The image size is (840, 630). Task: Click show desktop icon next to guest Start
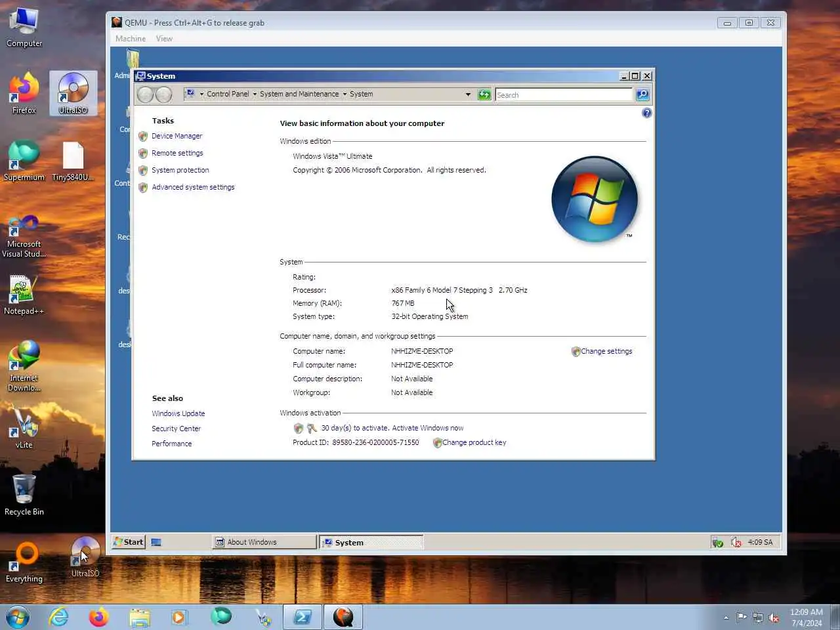(156, 542)
